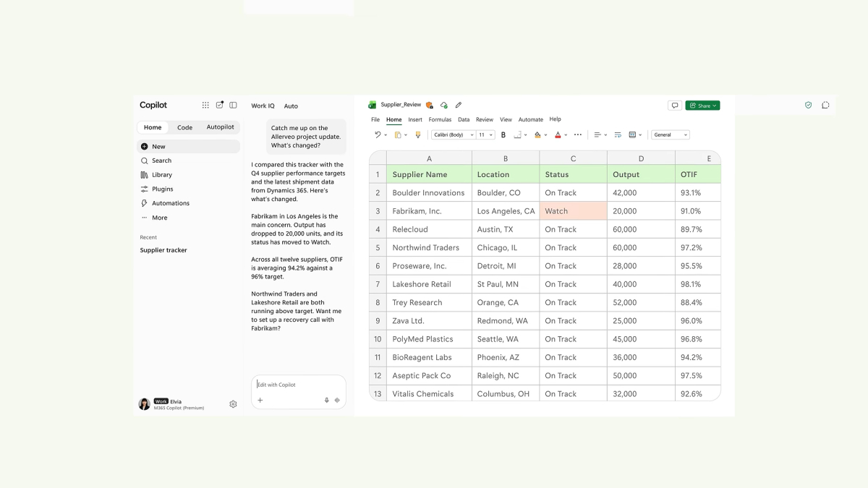Click the Supplier_Review file name
The width and height of the screenshot is (868, 488).
click(x=401, y=105)
